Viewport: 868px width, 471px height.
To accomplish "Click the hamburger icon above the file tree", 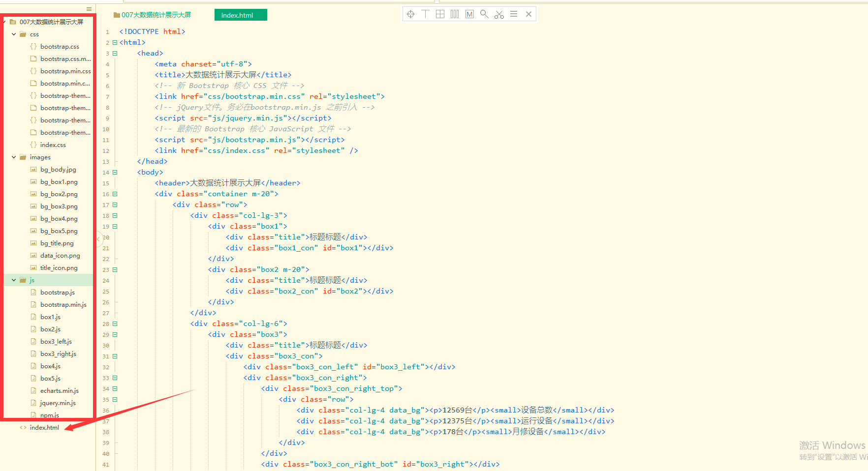I will [x=89, y=9].
